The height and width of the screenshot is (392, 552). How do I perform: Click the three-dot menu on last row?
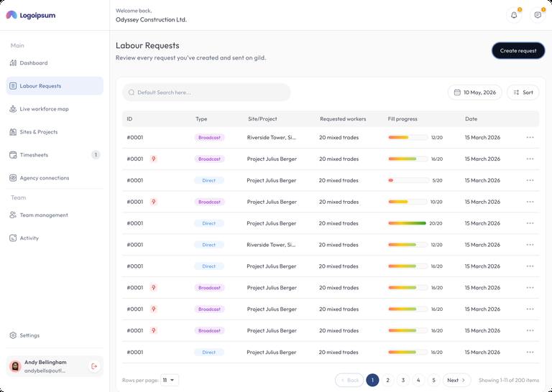click(x=530, y=352)
